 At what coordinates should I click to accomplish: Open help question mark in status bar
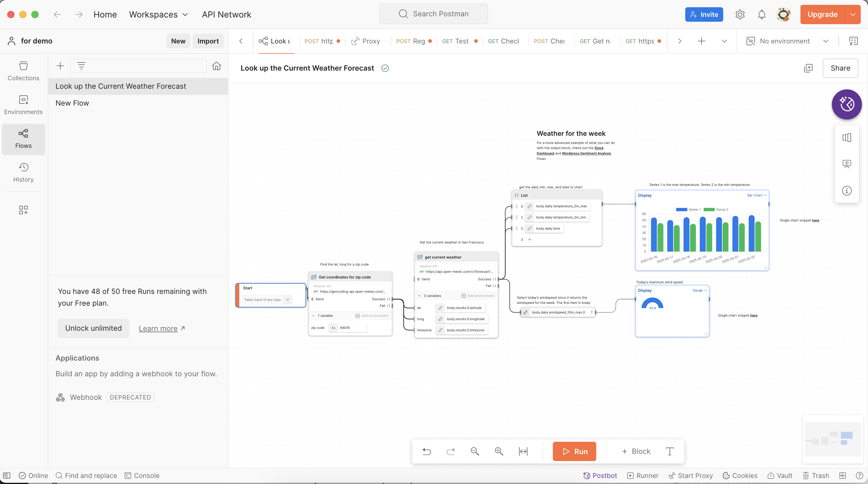pyautogui.click(x=859, y=476)
